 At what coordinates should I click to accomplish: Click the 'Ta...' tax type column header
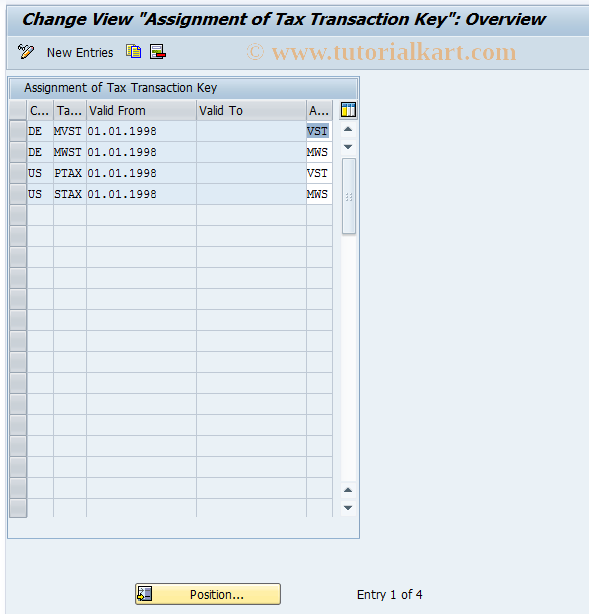pos(70,110)
